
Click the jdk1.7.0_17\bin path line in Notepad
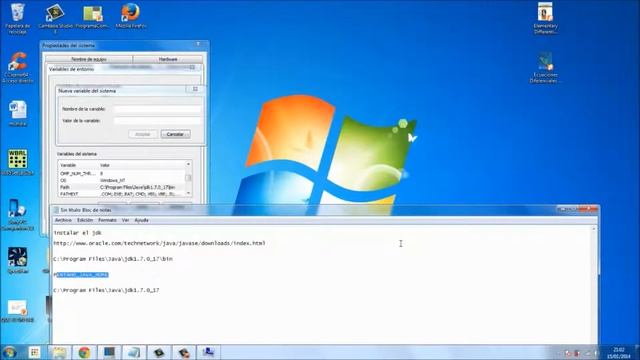pyautogui.click(x=113, y=259)
